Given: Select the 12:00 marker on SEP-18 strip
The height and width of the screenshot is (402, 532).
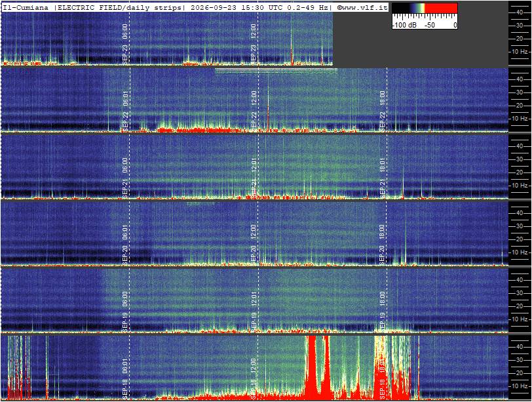Looking at the screenshot, I should tap(254, 365).
